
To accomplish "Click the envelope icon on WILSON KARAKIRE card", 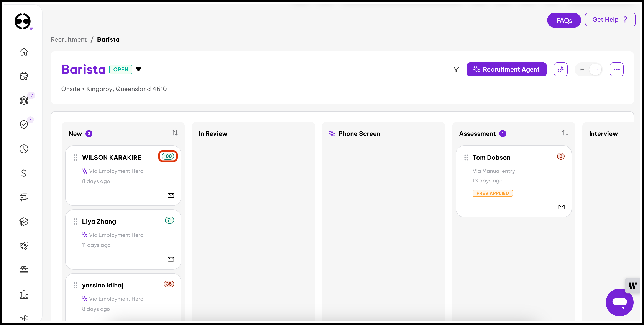I will [171, 195].
